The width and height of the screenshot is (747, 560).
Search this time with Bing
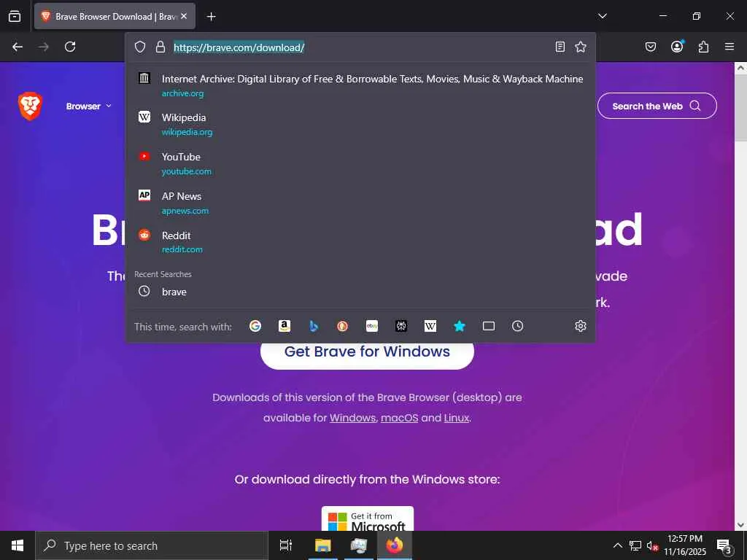[x=314, y=326]
